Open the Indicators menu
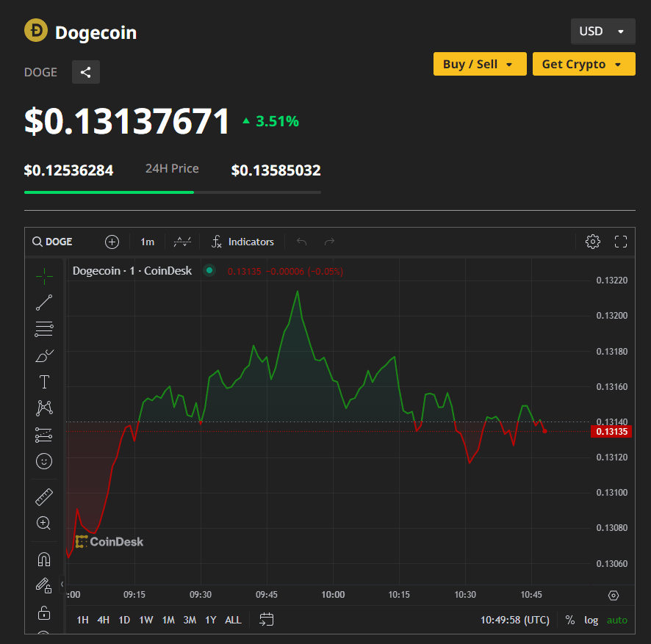The width and height of the screenshot is (651, 644). click(x=243, y=242)
